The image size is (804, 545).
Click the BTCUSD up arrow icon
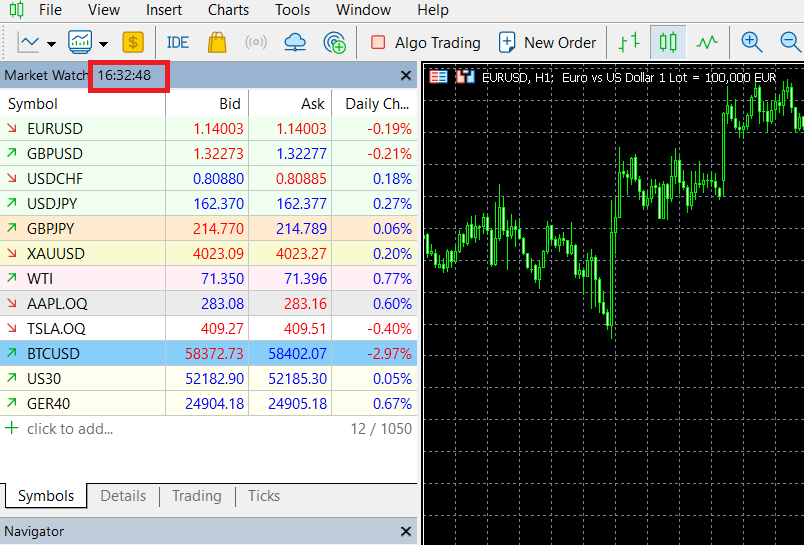point(11,353)
